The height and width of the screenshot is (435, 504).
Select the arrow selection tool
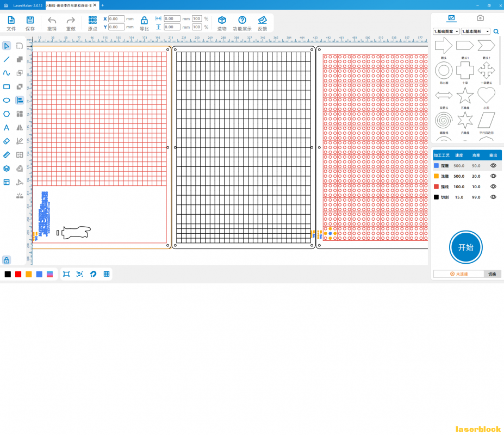pyautogui.click(x=7, y=46)
